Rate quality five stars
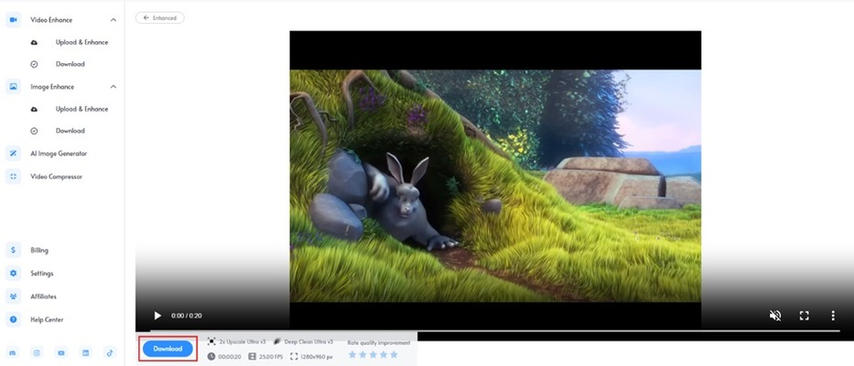The width and height of the screenshot is (854, 366). 394,355
